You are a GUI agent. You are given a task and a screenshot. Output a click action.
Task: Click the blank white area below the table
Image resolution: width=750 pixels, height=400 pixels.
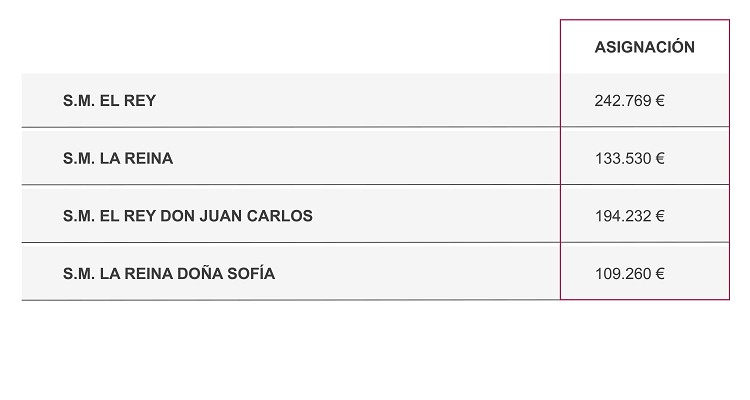[375, 350]
